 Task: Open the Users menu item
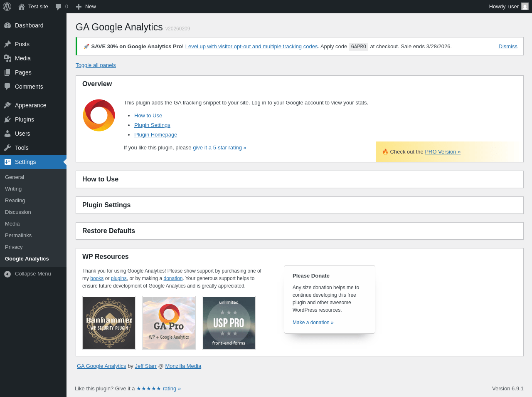click(x=22, y=134)
